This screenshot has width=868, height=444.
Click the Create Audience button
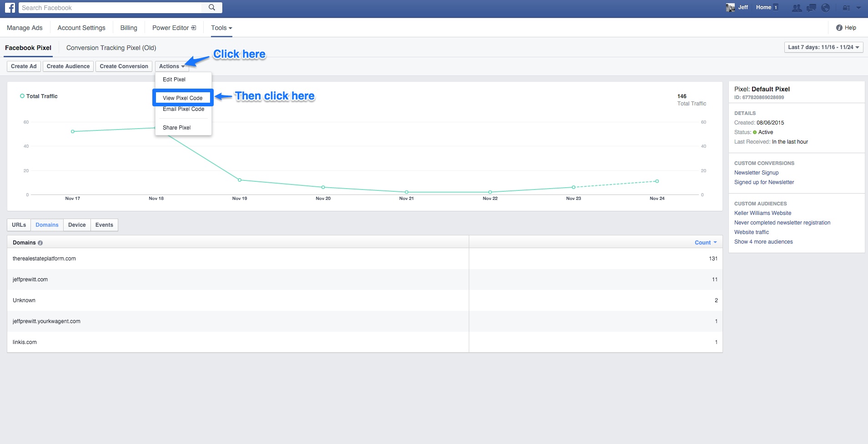(68, 66)
